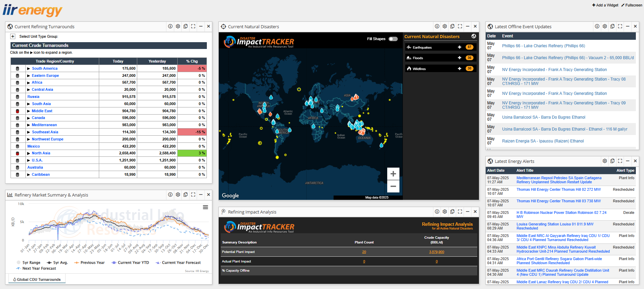This screenshot has width=644, height=289.
Task: Click the Australia region row link
Action: tap(35, 167)
